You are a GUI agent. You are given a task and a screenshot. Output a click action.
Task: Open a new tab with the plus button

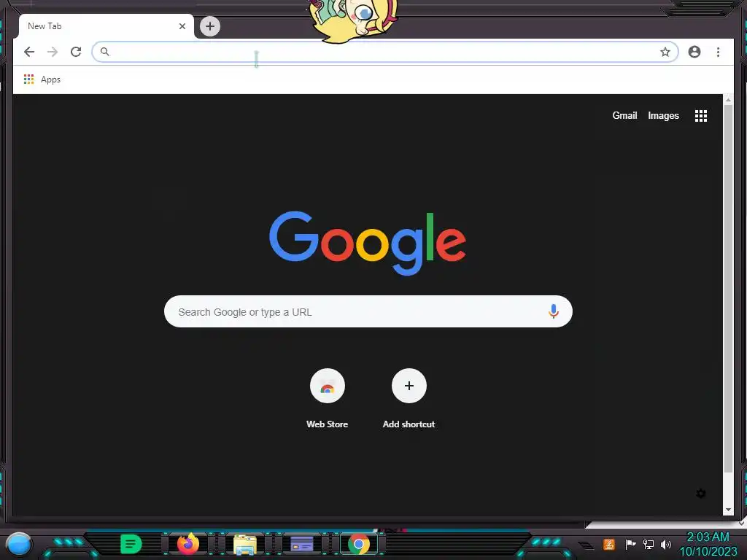209,26
